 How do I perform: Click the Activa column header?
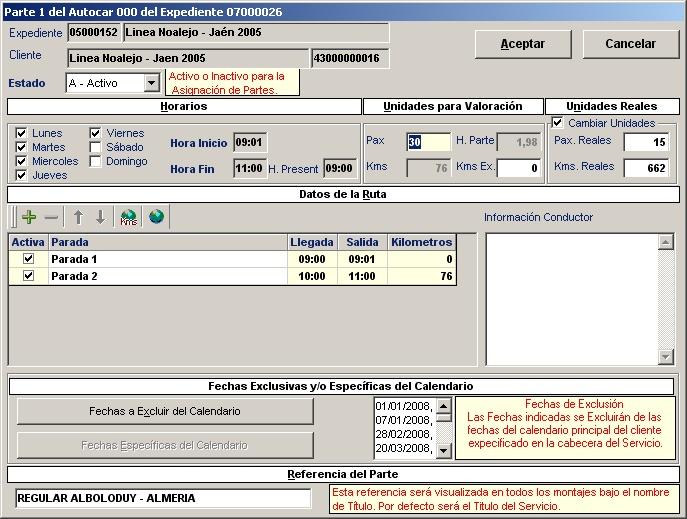click(x=28, y=242)
